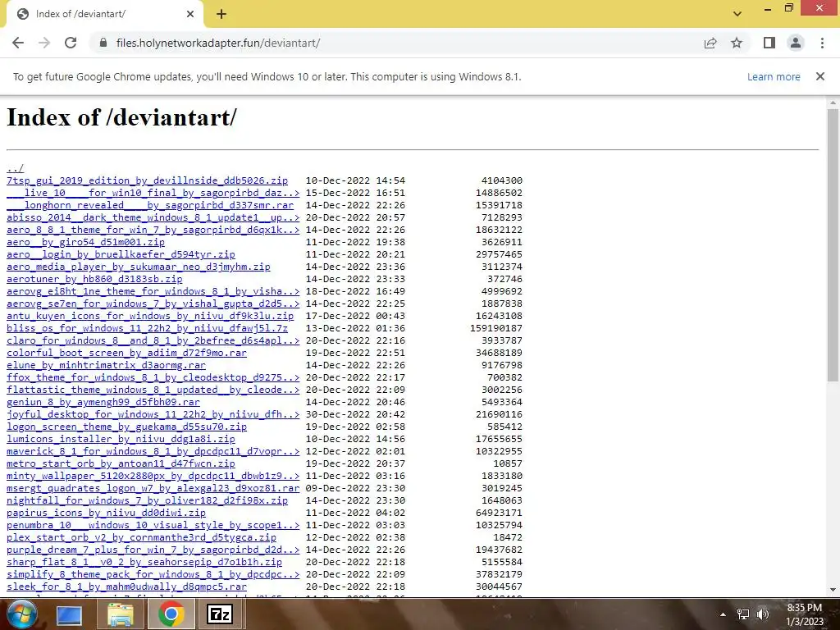
Task: Open flattastic_theme_windows_8_1 link
Action: pyautogui.click(x=153, y=390)
